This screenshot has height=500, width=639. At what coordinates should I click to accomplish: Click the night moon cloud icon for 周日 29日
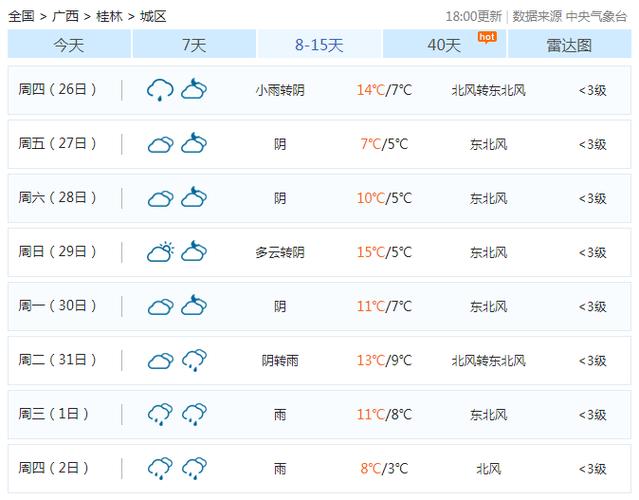click(194, 251)
